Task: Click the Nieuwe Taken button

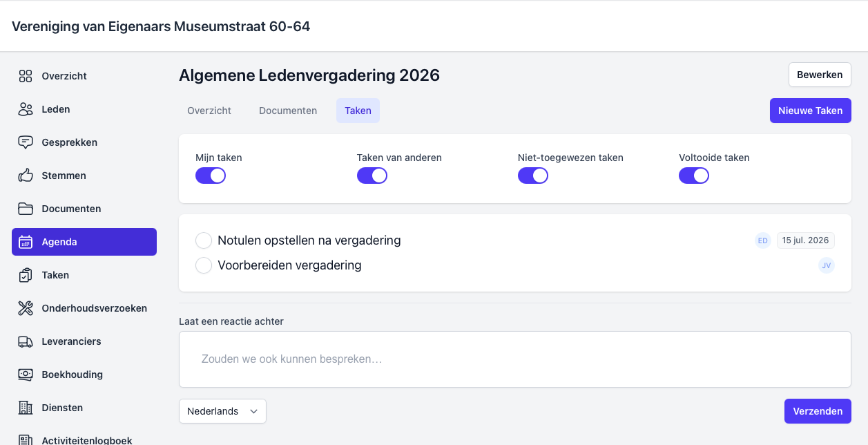Action: click(x=810, y=111)
